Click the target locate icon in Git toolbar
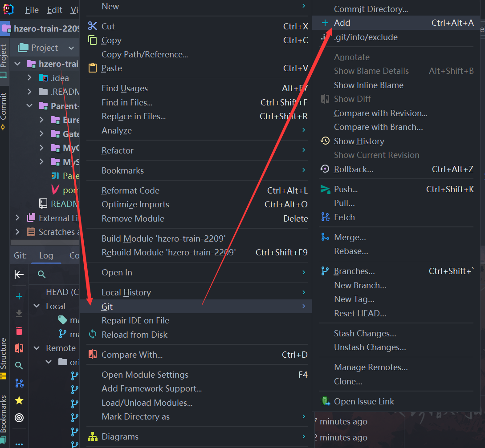The width and height of the screenshot is (485, 448). coord(19,418)
